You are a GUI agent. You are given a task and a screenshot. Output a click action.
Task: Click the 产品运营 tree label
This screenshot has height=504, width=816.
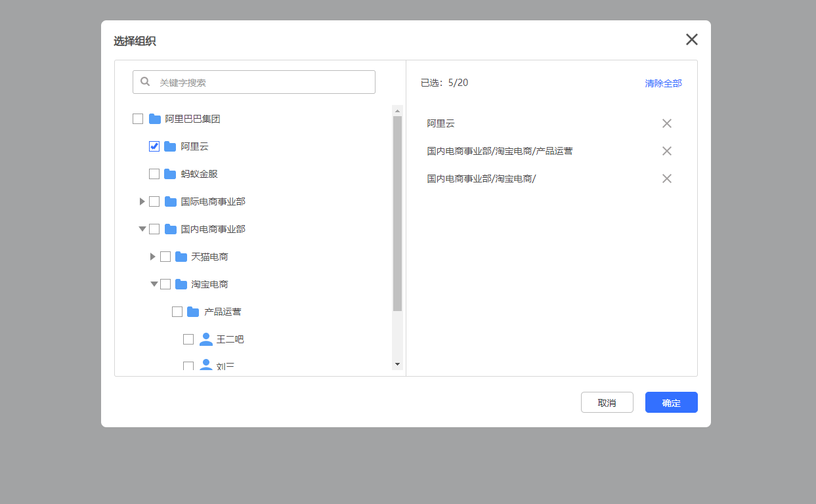click(223, 312)
